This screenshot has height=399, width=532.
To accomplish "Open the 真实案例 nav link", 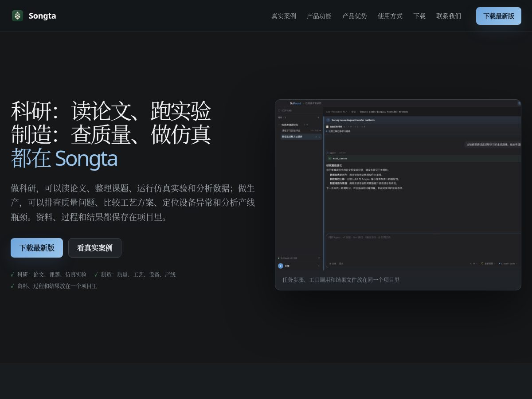I will click(x=284, y=16).
